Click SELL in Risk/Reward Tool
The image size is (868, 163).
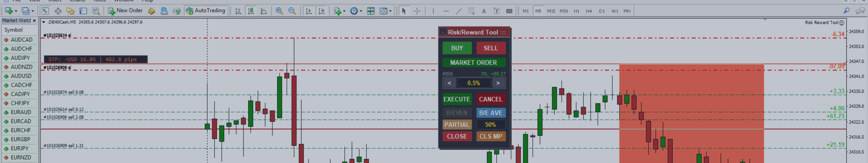click(x=491, y=48)
